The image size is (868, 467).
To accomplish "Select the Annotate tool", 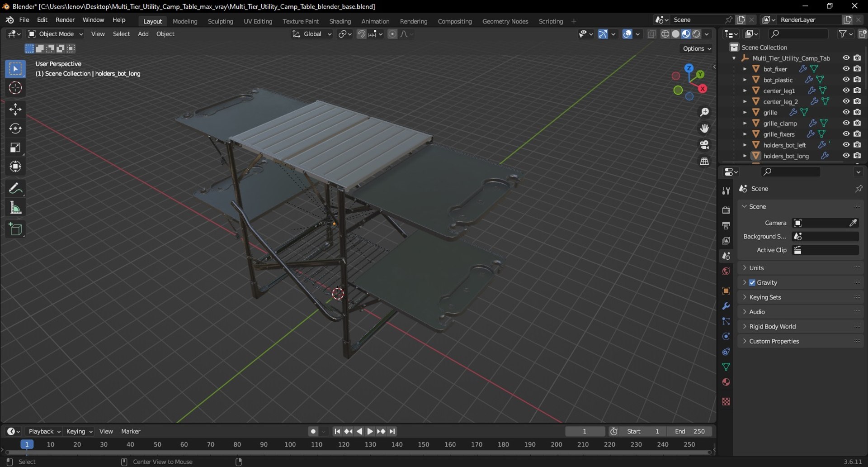I will (15, 188).
